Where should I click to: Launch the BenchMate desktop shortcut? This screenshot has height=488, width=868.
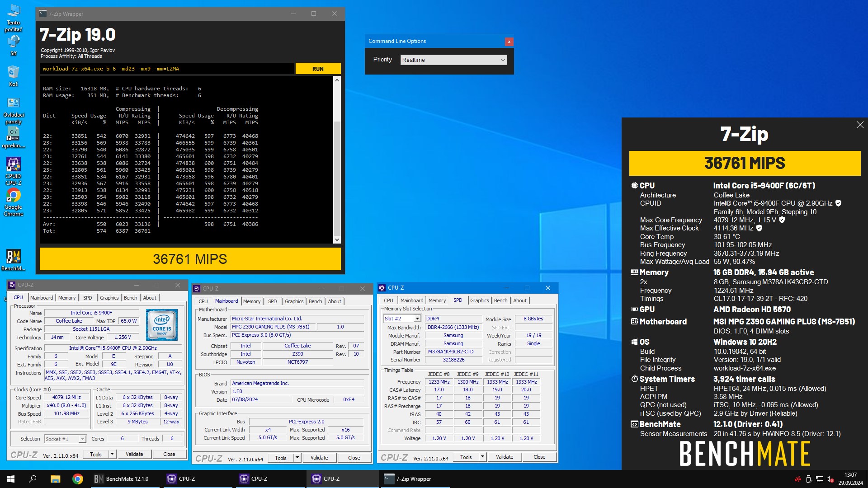(x=14, y=261)
